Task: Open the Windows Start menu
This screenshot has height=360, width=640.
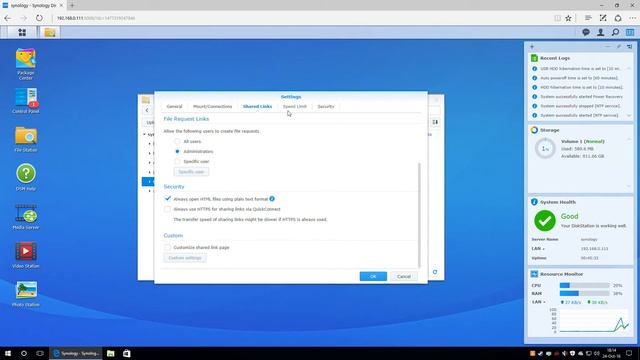Action: coord(8,353)
